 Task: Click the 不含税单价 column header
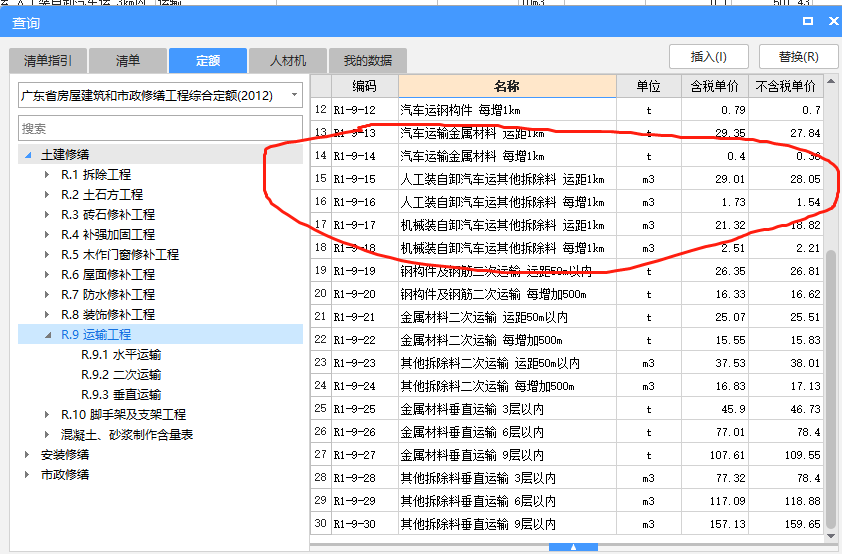coord(786,86)
